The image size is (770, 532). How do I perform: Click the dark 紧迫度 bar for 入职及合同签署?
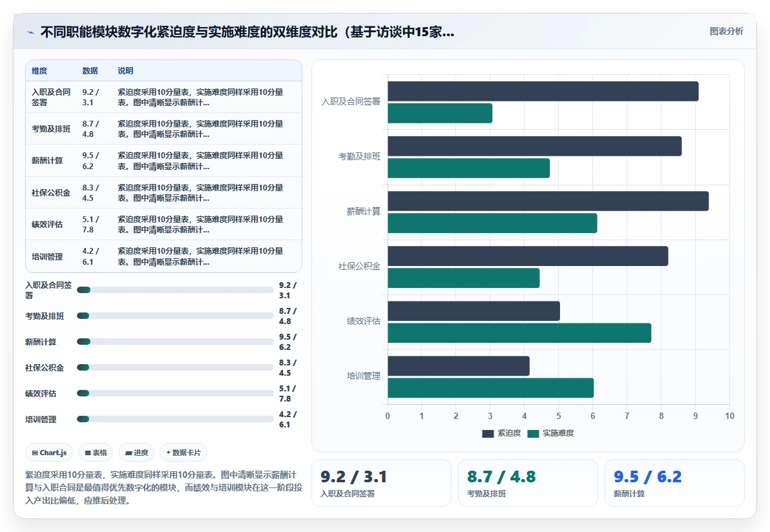coord(543,91)
